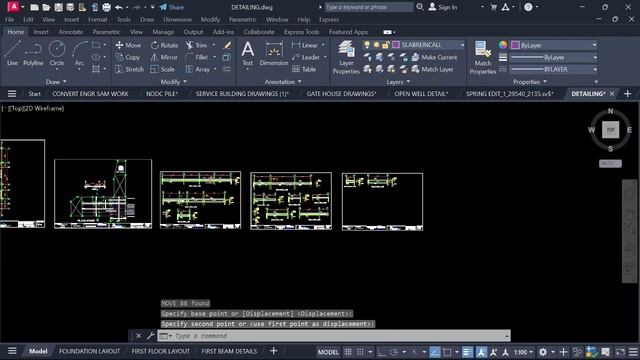Activate the Scale command
The height and width of the screenshot is (360, 640).
pyautogui.click(x=162, y=69)
